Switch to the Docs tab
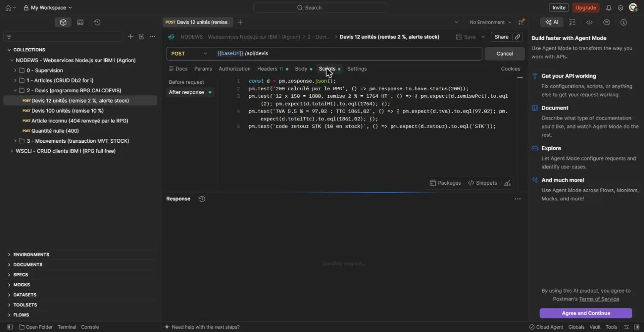This screenshot has width=644, height=332. point(178,69)
